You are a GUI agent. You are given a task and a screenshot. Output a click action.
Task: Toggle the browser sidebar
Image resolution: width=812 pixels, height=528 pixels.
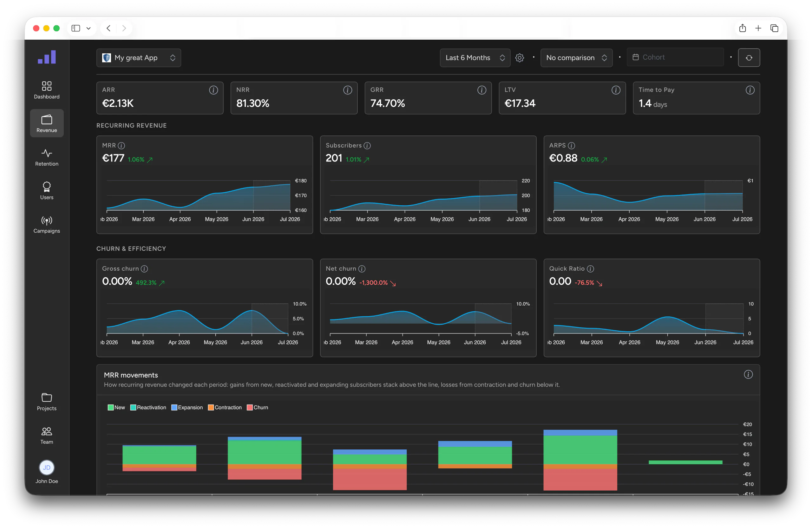pyautogui.click(x=76, y=28)
